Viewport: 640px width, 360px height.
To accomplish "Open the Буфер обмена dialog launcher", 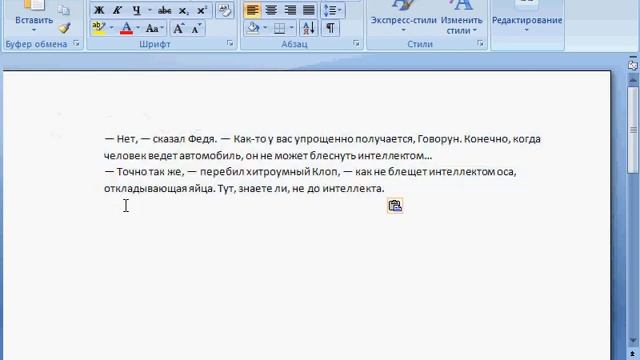I will point(76,43).
